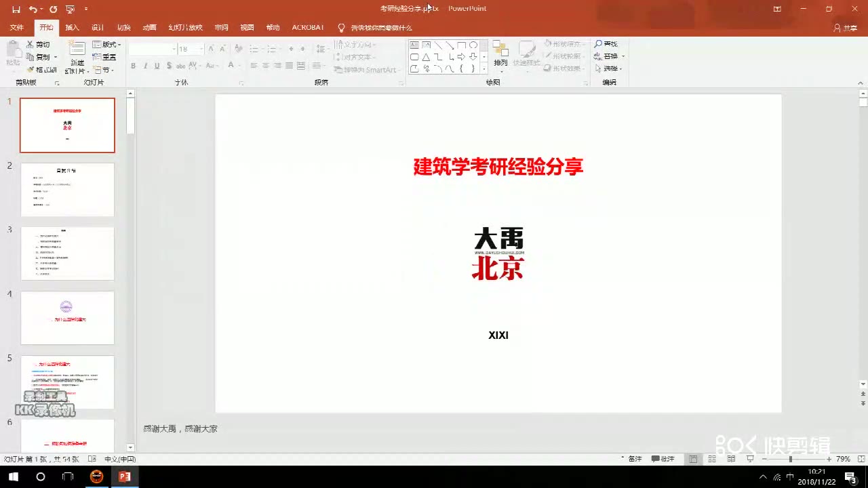
Task: Open the Action Center notification icon
Action: coord(850,476)
